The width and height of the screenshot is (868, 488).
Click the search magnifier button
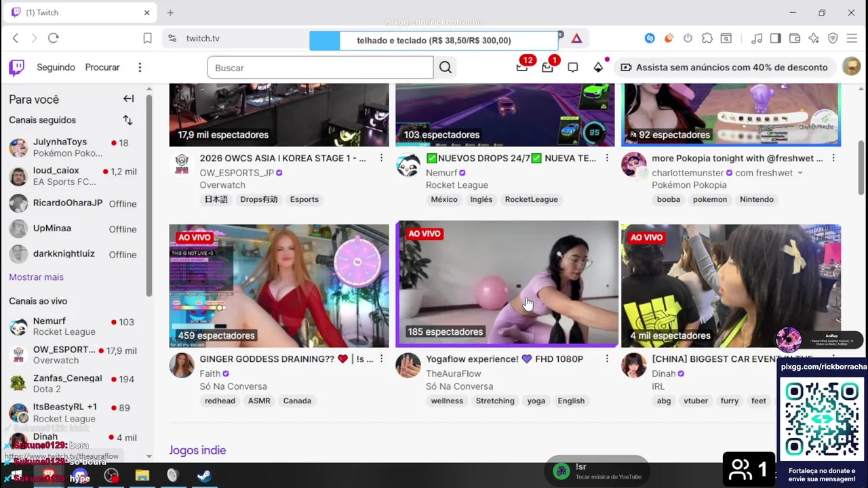445,67
